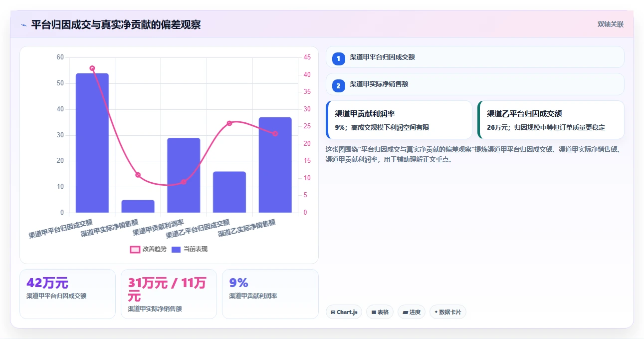Click the 表格 tag

[380, 312]
